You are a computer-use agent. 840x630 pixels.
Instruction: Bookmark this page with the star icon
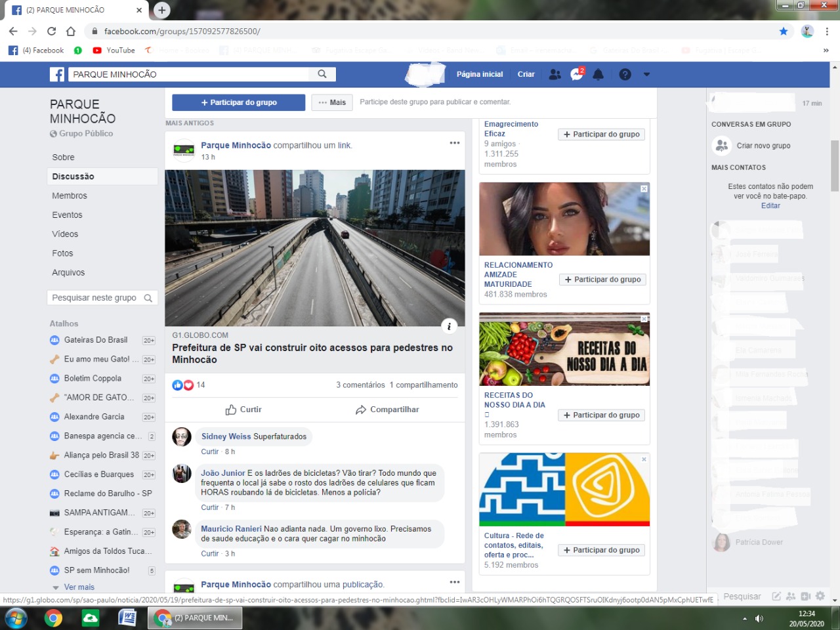pos(784,31)
